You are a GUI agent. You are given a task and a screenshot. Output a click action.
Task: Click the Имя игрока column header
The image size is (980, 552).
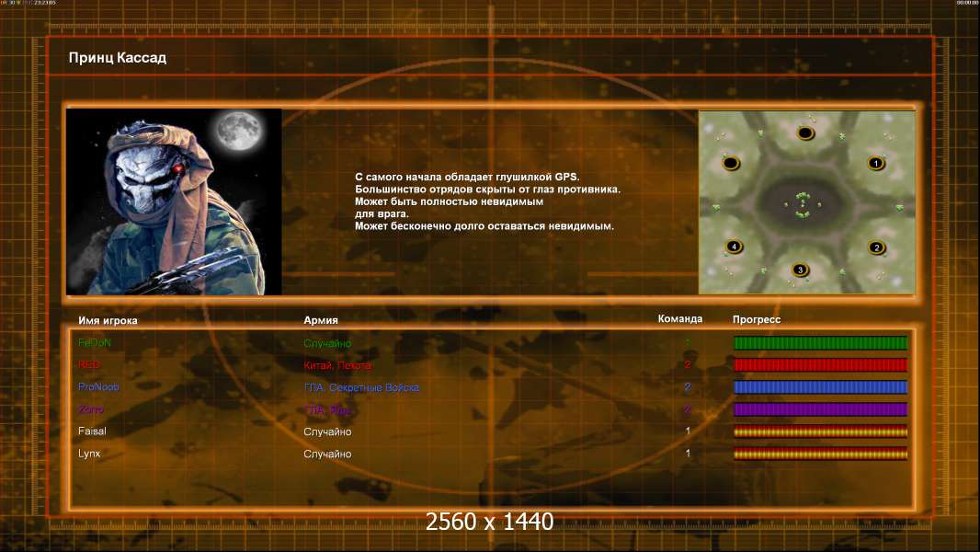[x=108, y=320]
